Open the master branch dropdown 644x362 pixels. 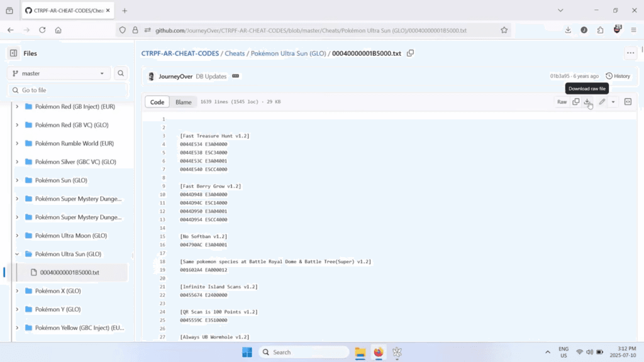59,74
